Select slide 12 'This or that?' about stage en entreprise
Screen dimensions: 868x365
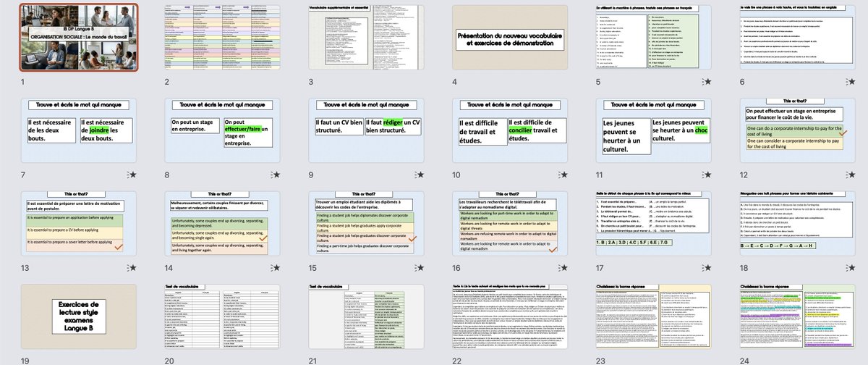(x=799, y=130)
